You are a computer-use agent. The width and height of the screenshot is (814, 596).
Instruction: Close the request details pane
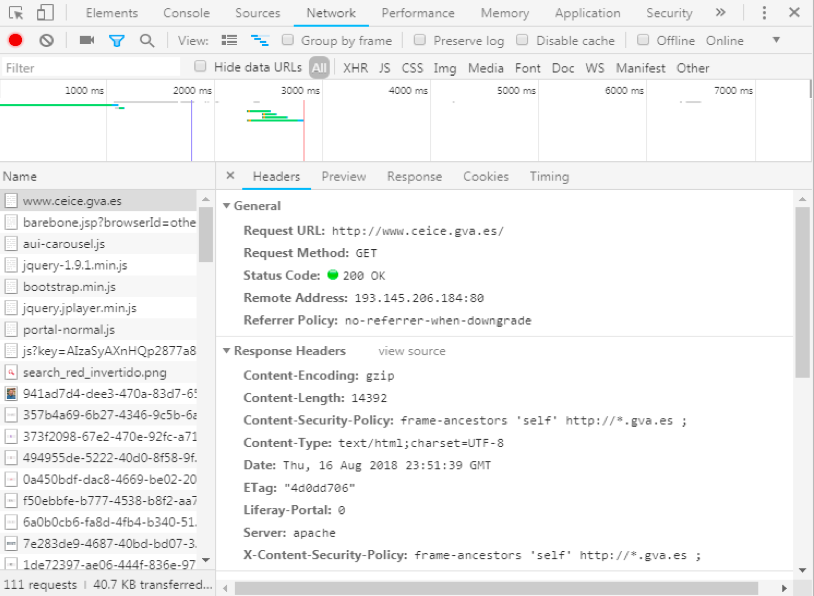point(230,176)
